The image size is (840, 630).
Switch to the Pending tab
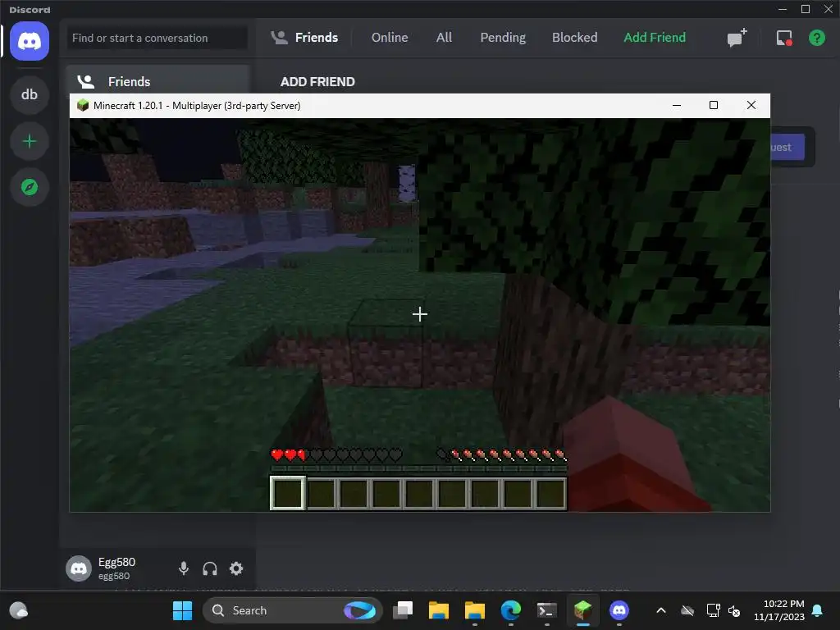point(503,38)
